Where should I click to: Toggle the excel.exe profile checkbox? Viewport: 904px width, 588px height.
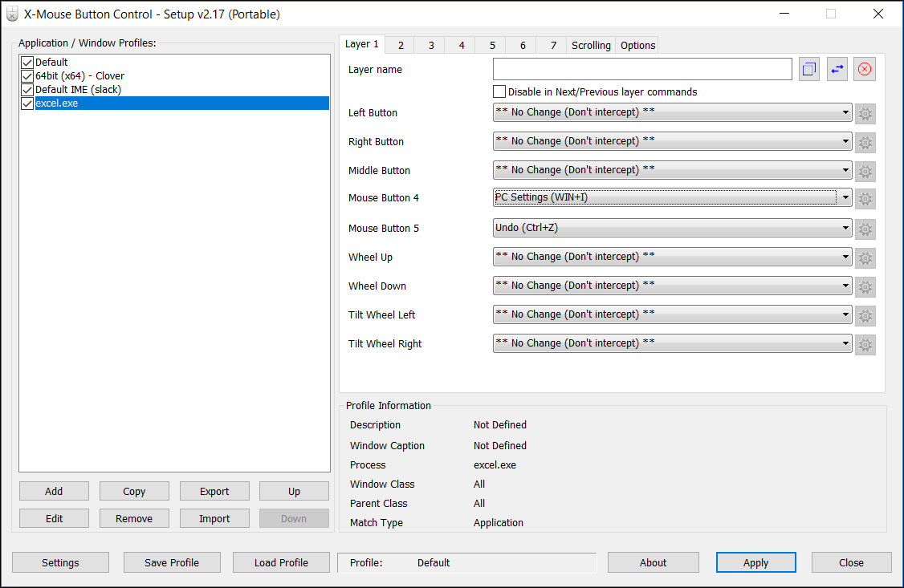[x=27, y=103]
